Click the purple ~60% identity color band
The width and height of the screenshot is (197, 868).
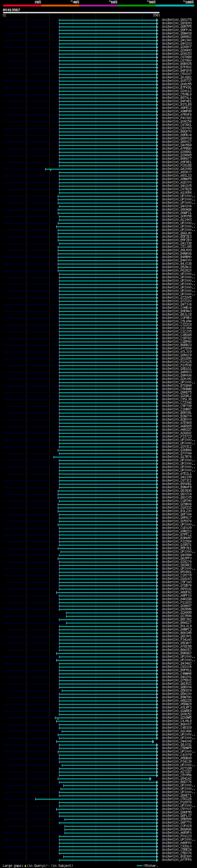[x=99, y=6]
